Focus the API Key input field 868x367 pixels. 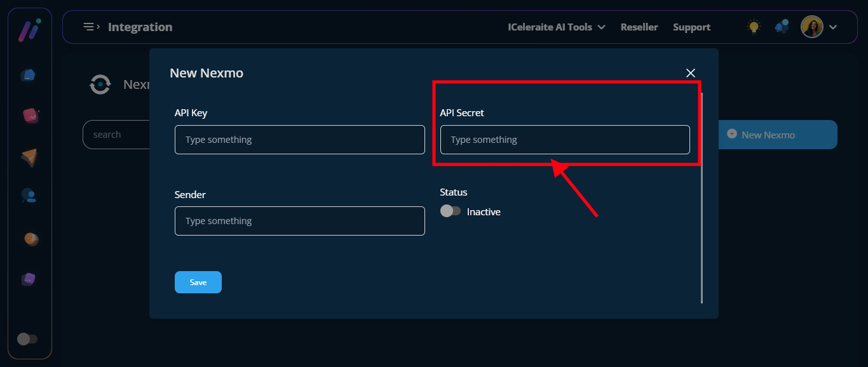tap(299, 140)
